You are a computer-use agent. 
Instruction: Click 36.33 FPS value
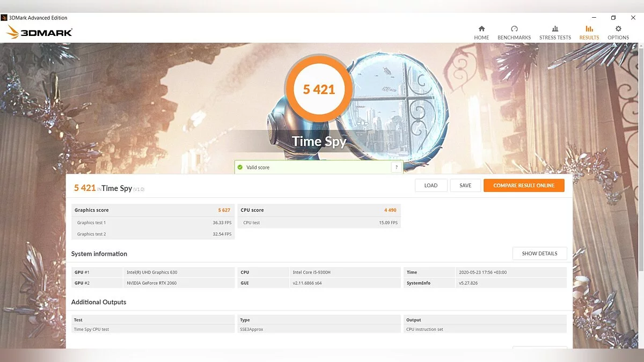tap(222, 223)
